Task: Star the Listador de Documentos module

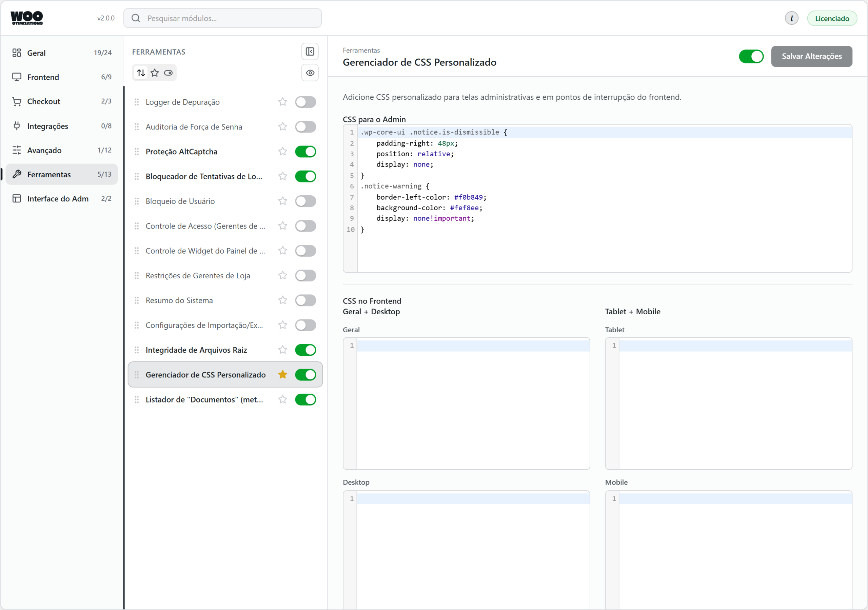Action: 282,400
